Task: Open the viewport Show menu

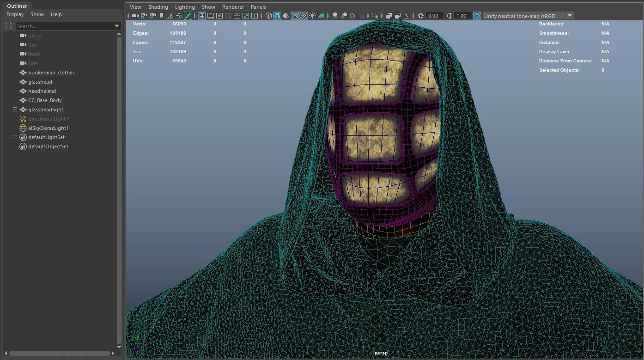Action: [x=208, y=7]
